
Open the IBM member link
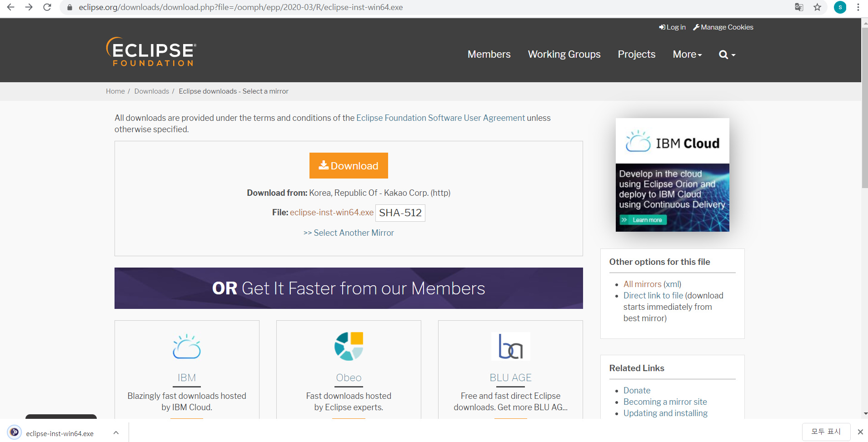tap(187, 378)
